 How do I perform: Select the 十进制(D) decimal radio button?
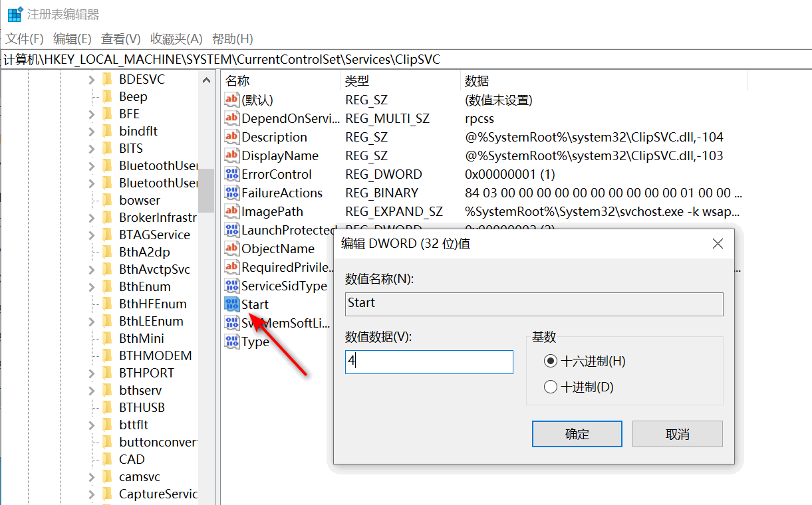[x=550, y=386]
